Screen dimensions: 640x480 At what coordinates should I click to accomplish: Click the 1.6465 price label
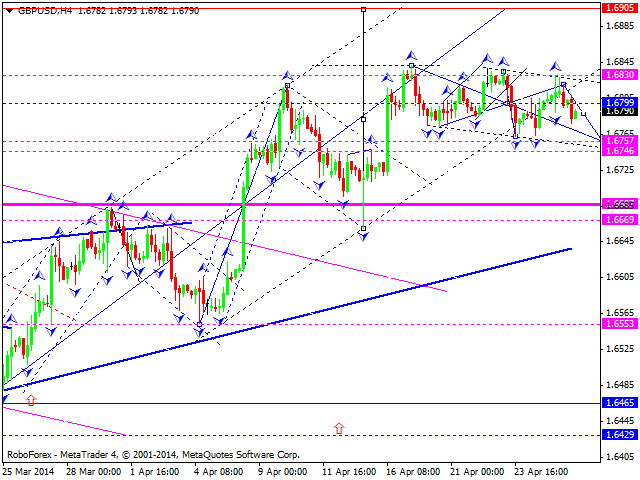(x=620, y=402)
